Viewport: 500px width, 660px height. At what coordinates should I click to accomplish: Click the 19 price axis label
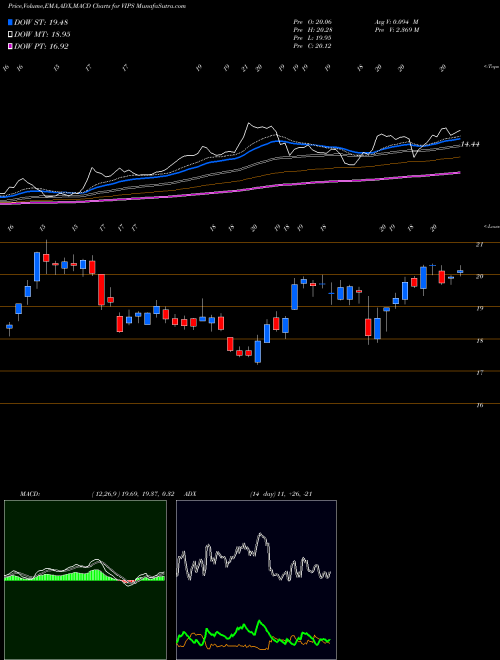pyautogui.click(x=479, y=309)
